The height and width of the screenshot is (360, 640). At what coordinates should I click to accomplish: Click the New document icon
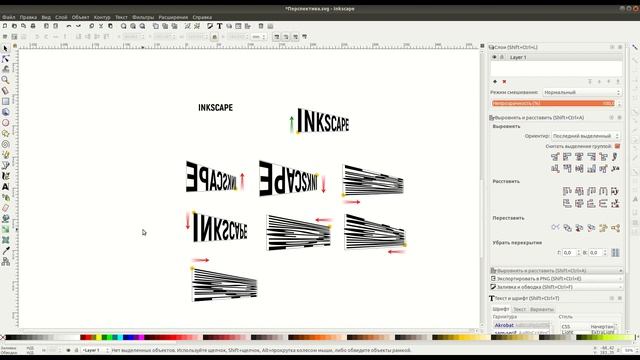[5, 26]
